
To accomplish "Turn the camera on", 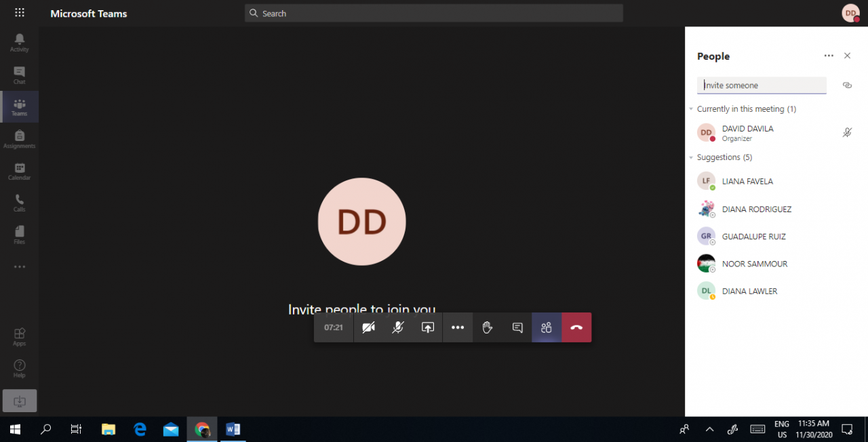I will 369,327.
